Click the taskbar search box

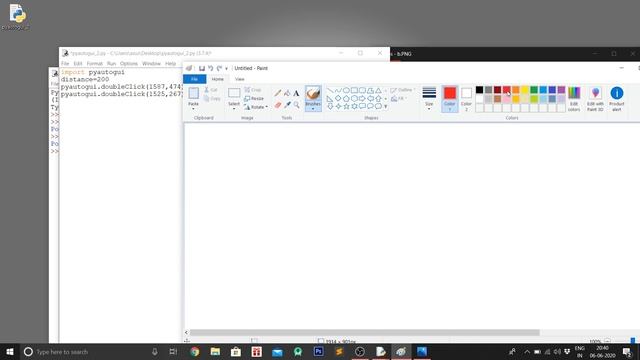[x=91, y=352]
